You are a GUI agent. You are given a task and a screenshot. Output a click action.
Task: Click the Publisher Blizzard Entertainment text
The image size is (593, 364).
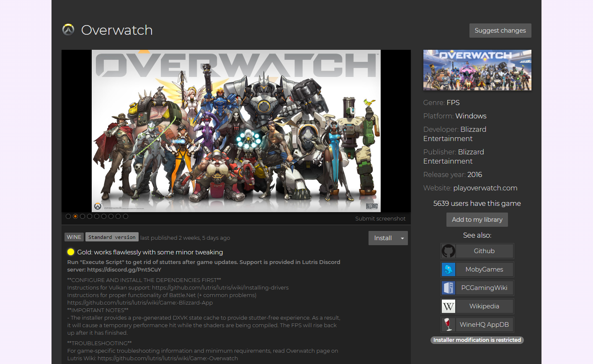pyautogui.click(x=454, y=156)
